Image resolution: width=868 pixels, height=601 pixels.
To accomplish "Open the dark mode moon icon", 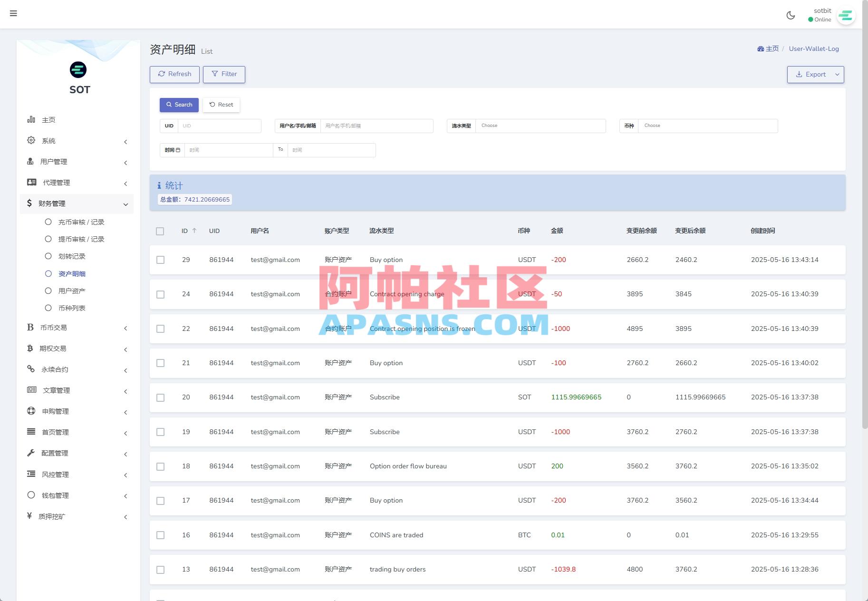I will coord(791,15).
